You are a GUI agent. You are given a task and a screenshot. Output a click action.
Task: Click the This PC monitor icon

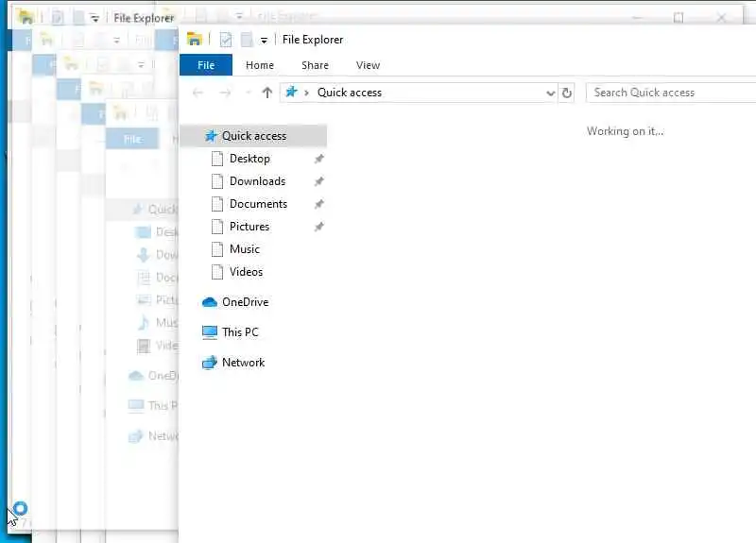tap(209, 332)
